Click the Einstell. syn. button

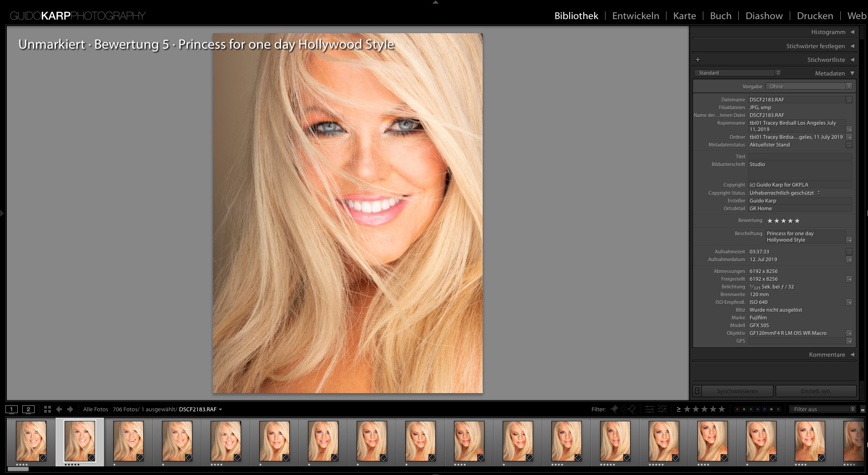[x=817, y=391]
